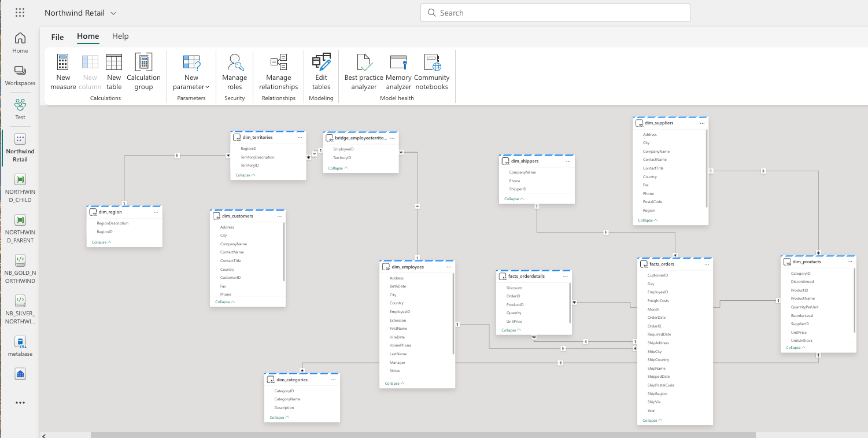This screenshot has width=868, height=438.
Task: Select the CompanyName field in dim_shippers
Action: [522, 172]
